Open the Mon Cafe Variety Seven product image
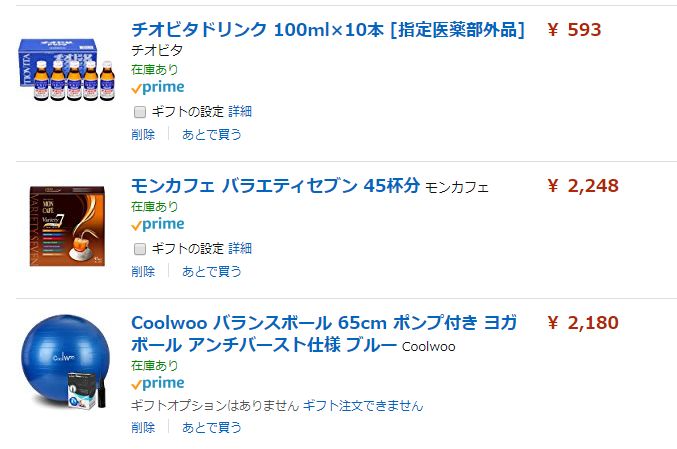Screen dimensions: 677x449 [66, 225]
